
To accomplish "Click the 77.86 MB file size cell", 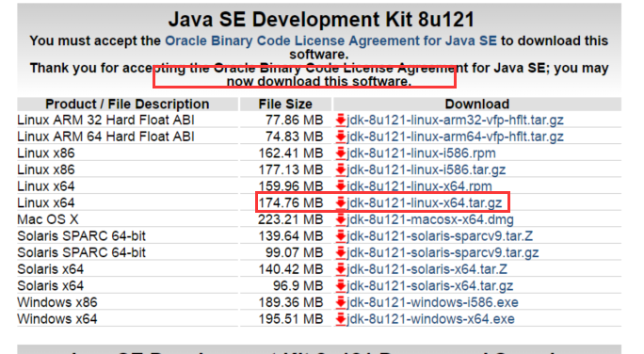I will tap(294, 120).
